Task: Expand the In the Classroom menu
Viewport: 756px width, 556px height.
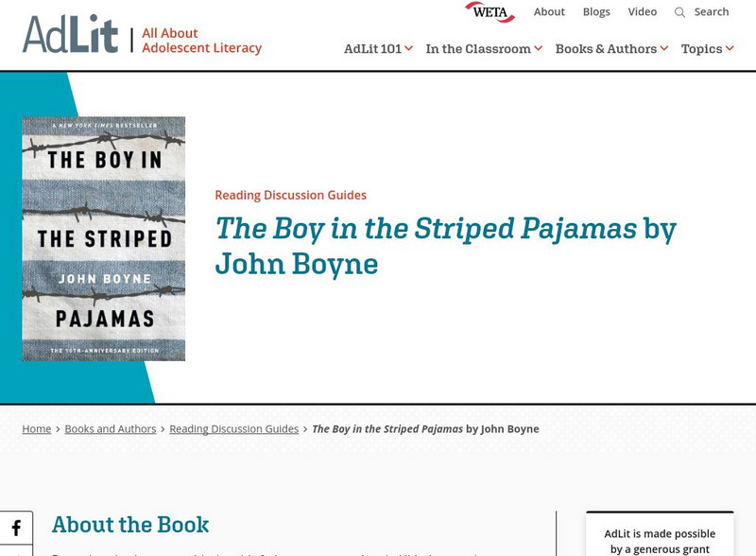Action: point(484,49)
